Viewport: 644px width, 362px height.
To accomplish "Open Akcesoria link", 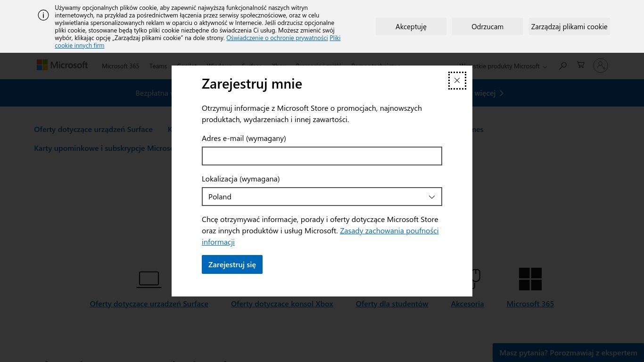I will click(x=467, y=304).
